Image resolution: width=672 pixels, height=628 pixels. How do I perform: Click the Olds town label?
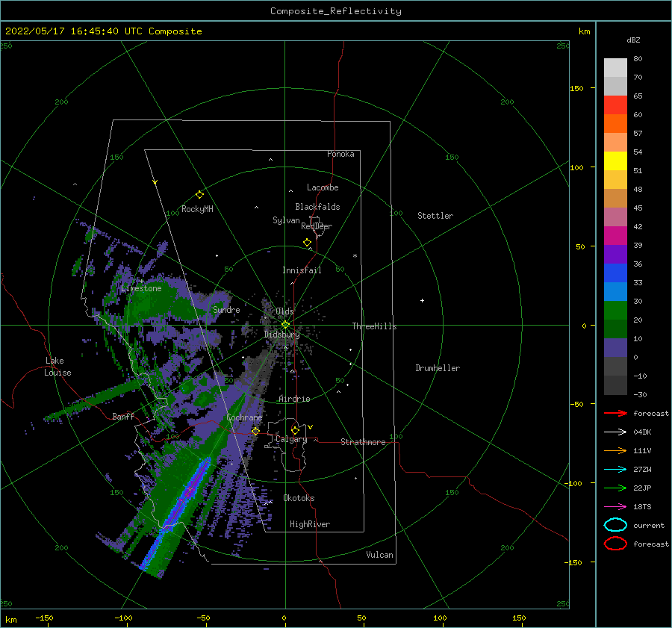[284, 311]
